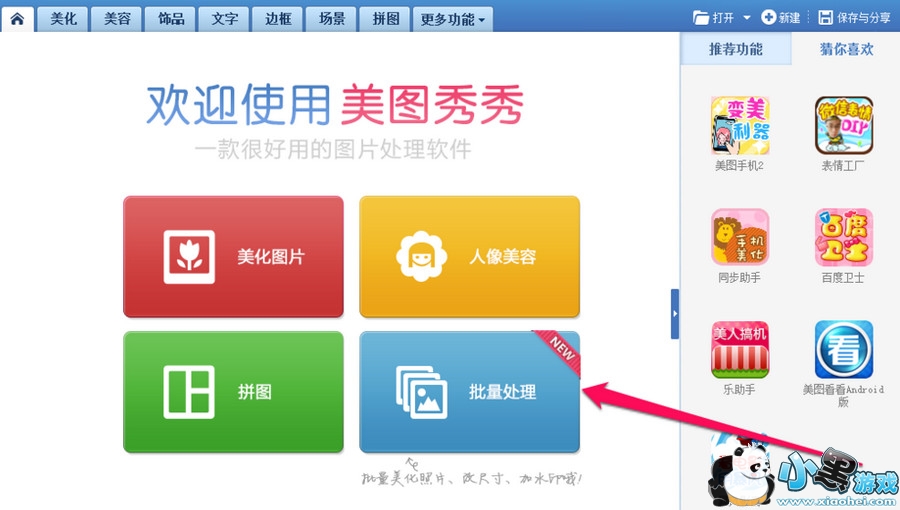The image size is (900, 510).
Task: Open the 百度卫士 app icon
Action: [844, 237]
